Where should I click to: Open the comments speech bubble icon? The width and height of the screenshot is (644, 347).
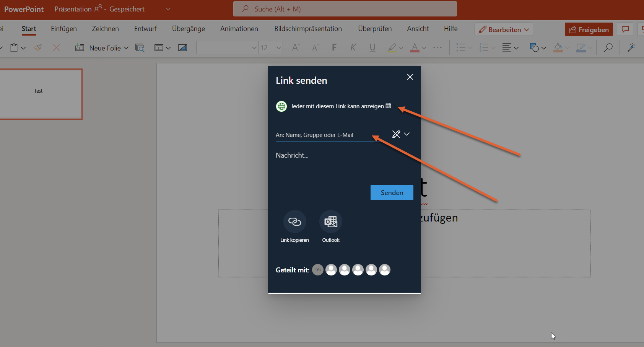pos(625,29)
